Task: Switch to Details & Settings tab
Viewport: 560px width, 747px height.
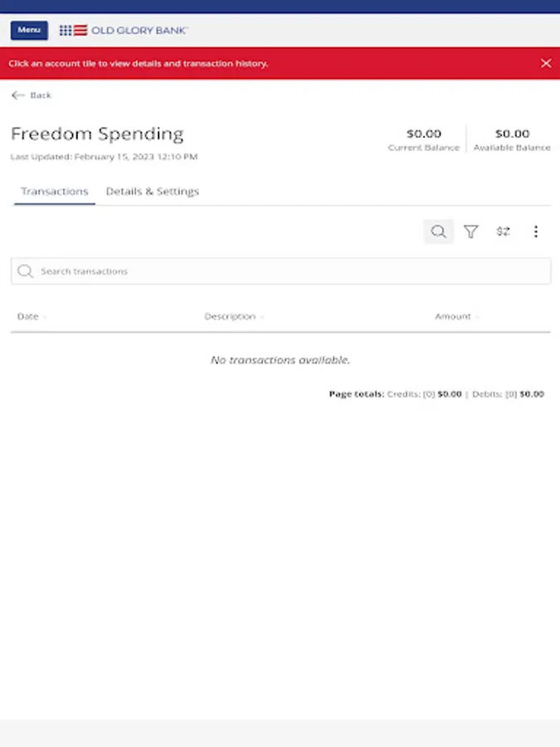Action: (153, 192)
